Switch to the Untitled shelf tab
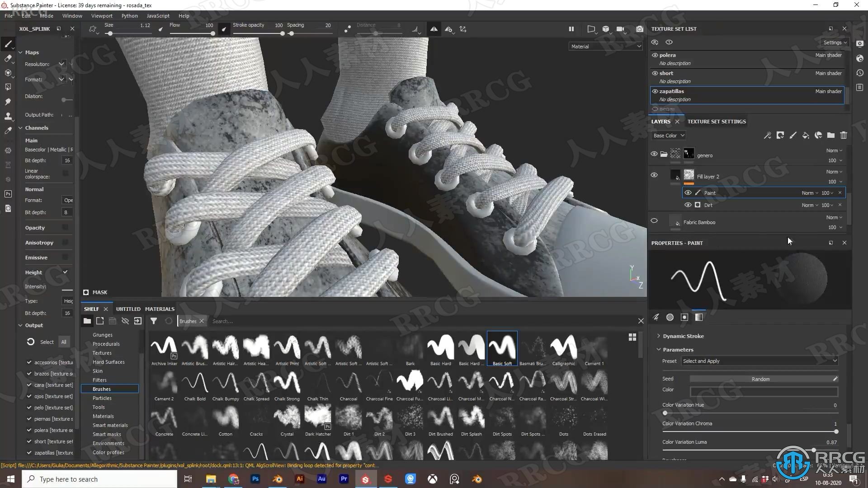 (x=128, y=309)
